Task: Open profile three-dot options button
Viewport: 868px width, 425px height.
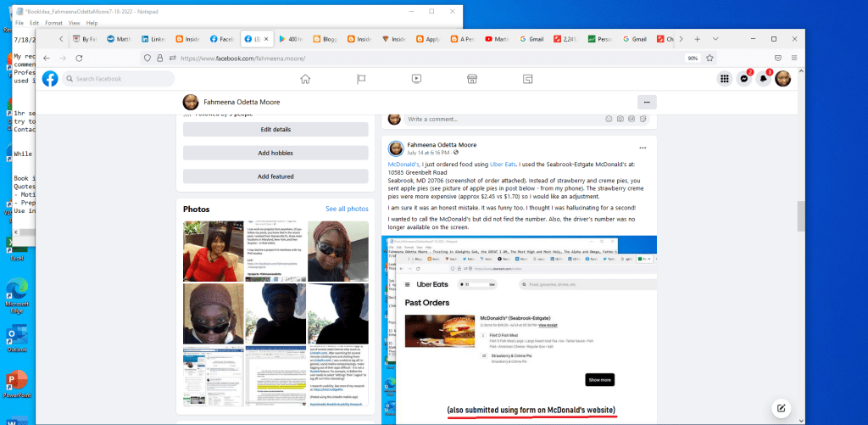Action: pyautogui.click(x=647, y=102)
